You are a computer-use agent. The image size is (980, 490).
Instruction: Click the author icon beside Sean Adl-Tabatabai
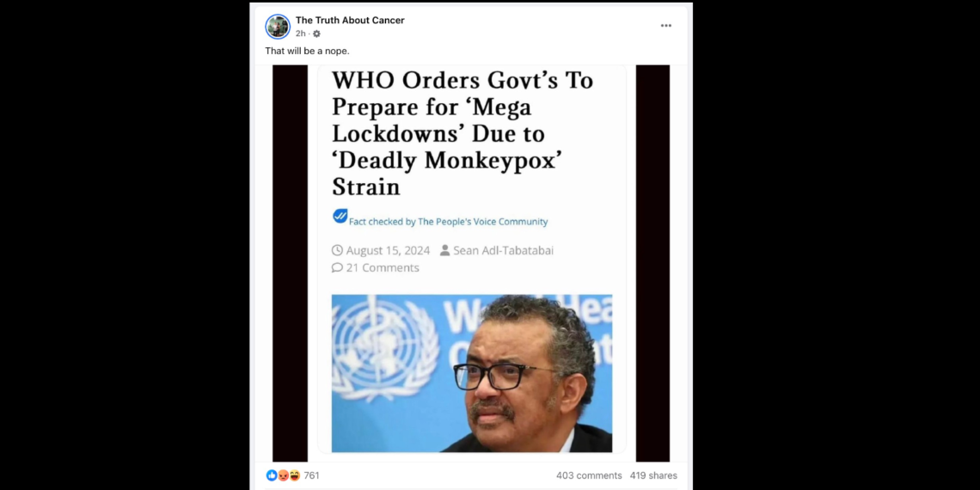tap(445, 251)
